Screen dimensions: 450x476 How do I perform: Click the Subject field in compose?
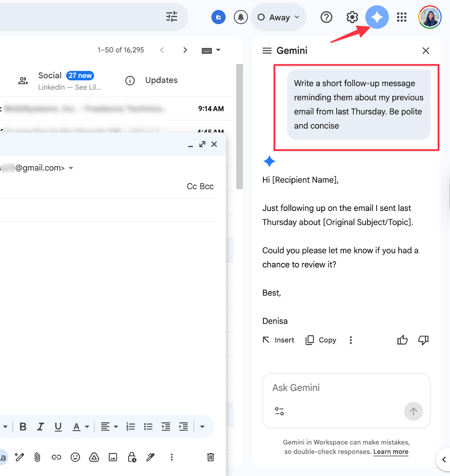tap(108, 210)
